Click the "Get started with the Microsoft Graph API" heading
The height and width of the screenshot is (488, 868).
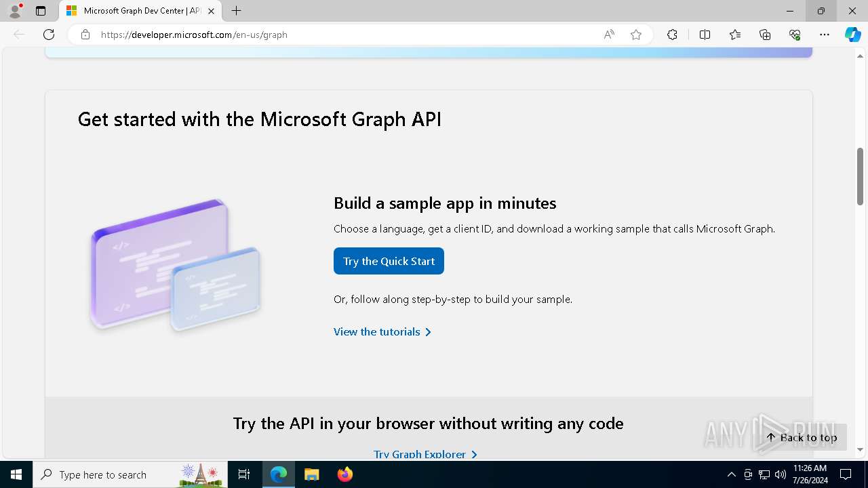coord(260,119)
